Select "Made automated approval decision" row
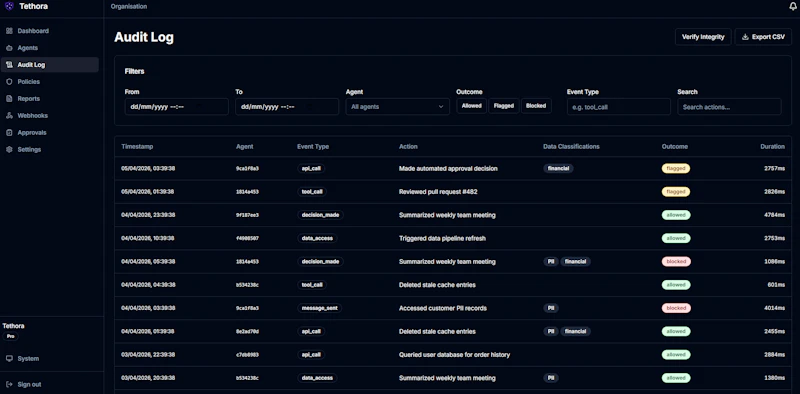800x394 pixels. click(x=453, y=168)
